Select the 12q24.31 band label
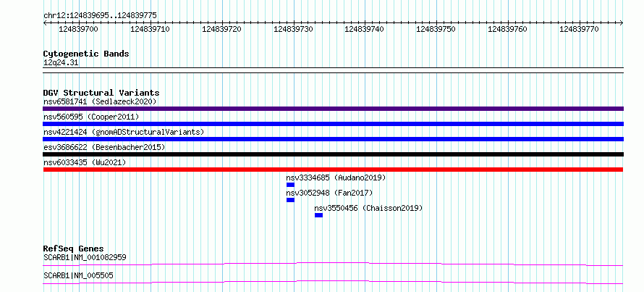This screenshot has width=644, height=292. pos(61,63)
